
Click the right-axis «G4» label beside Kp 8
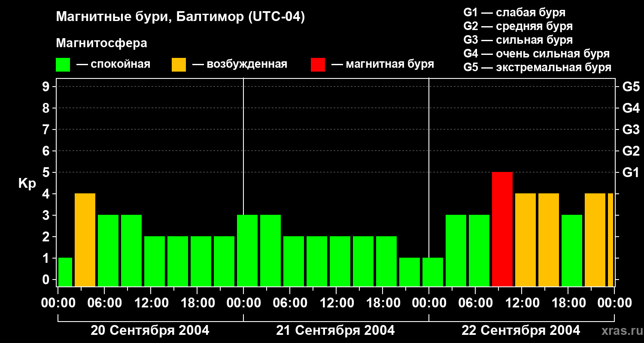pyautogui.click(x=631, y=108)
